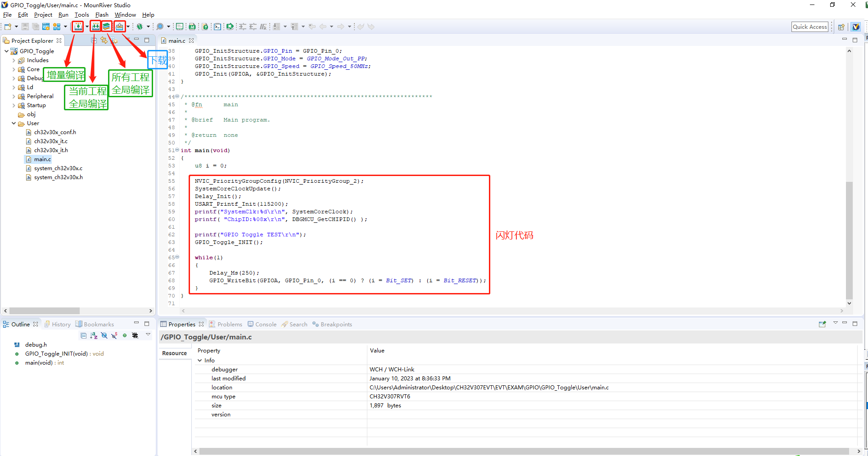
Task: Open the Debug configurations dropdown arrow
Action: 148,27
